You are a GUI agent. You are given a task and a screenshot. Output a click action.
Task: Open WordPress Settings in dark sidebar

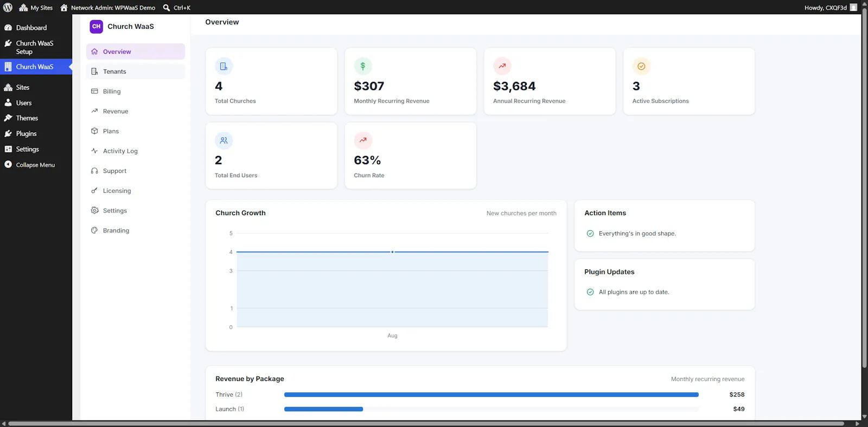[36, 149]
